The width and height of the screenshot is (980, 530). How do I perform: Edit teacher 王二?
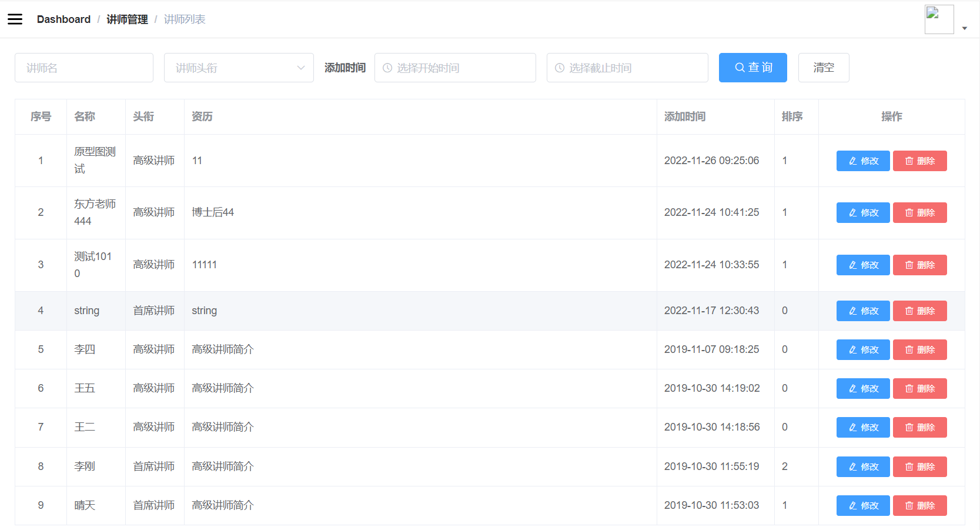click(x=863, y=427)
